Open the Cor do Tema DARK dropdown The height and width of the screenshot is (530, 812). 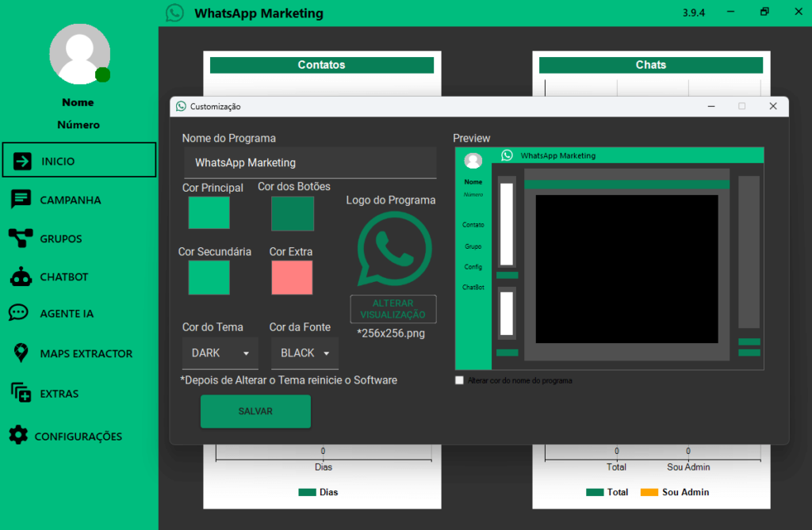point(220,353)
